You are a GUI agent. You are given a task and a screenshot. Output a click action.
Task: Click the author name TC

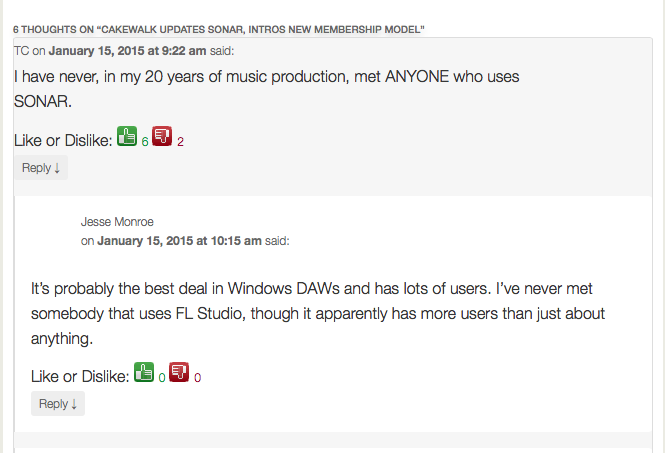tap(21, 51)
